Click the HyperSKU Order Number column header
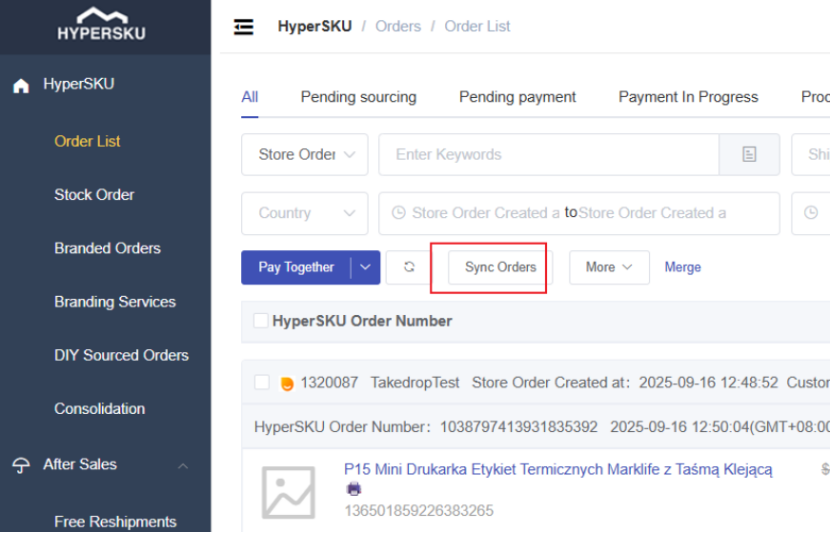This screenshot has width=830, height=533. click(362, 321)
